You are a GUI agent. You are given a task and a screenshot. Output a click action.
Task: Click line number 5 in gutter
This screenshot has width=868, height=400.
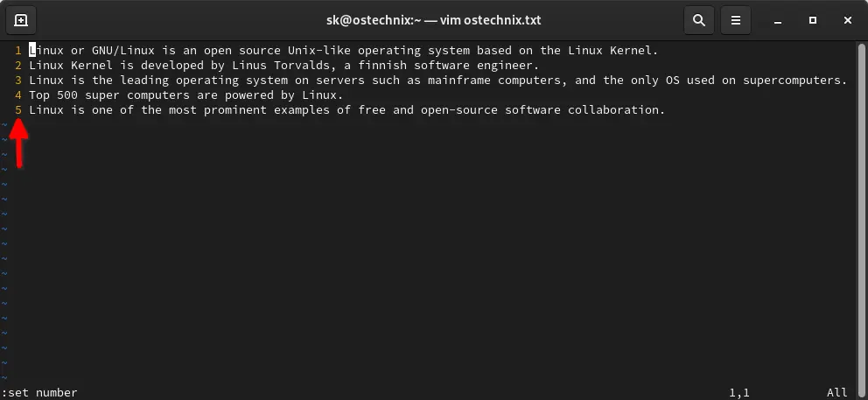coord(17,110)
